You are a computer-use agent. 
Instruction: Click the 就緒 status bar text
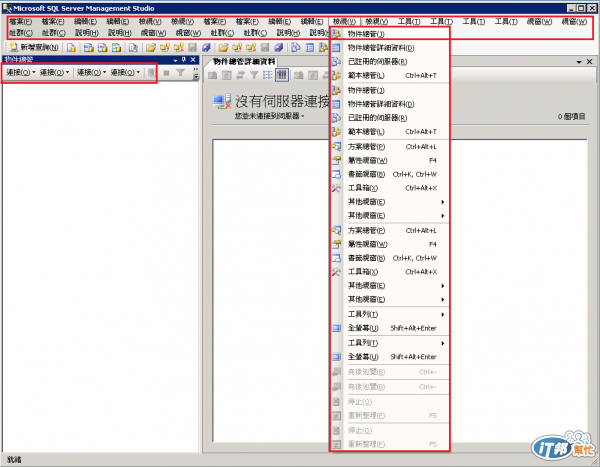[x=14, y=460]
